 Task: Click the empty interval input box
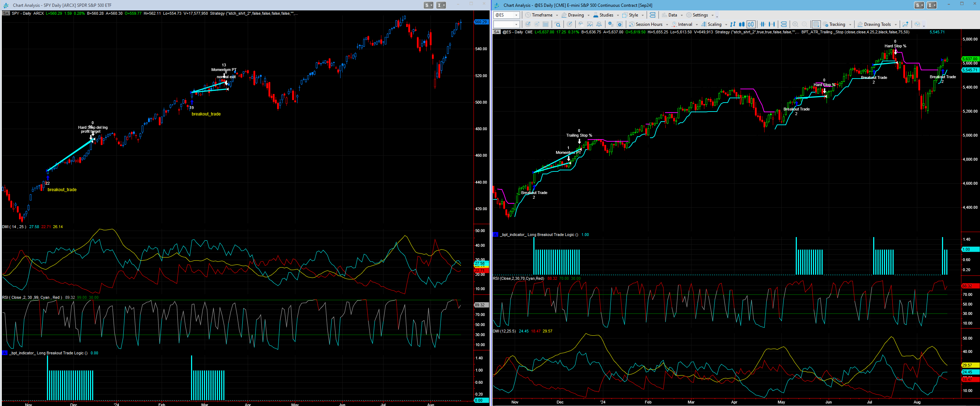pyautogui.click(x=503, y=24)
